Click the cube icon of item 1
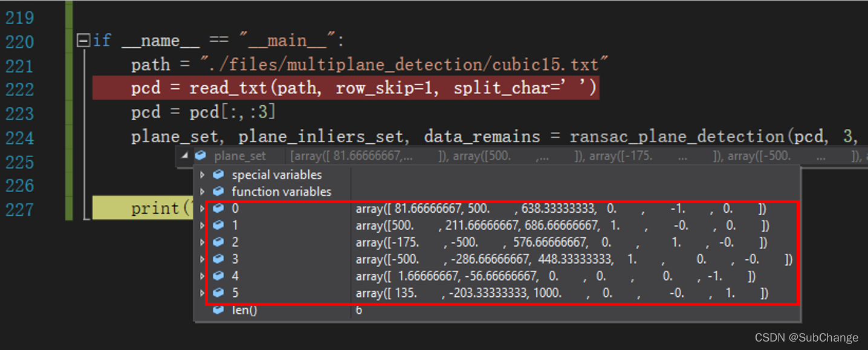 click(218, 225)
